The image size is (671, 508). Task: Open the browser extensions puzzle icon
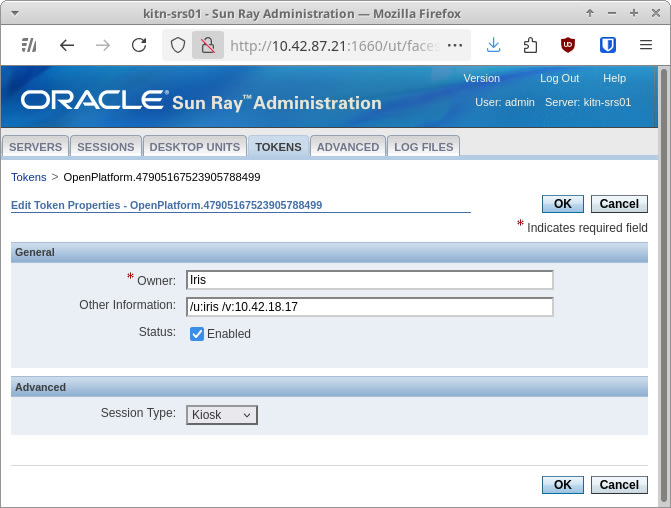click(530, 45)
